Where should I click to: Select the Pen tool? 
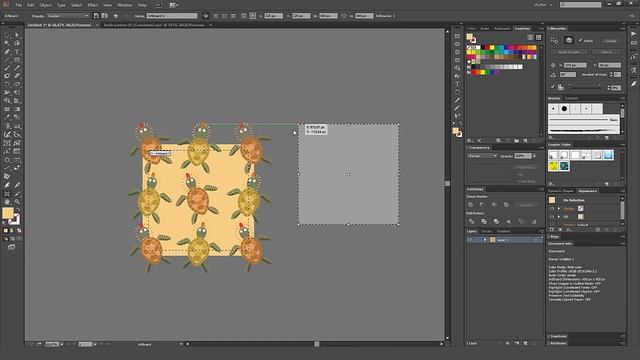click(x=7, y=52)
